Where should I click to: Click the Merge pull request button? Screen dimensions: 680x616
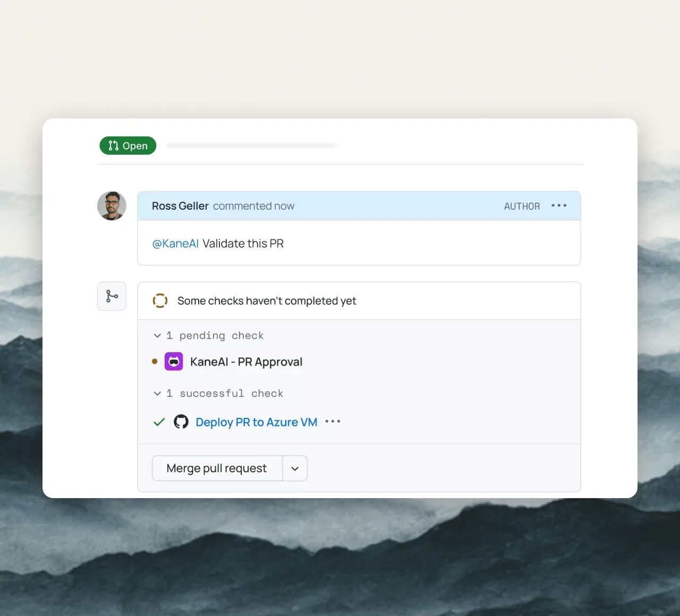tap(217, 468)
